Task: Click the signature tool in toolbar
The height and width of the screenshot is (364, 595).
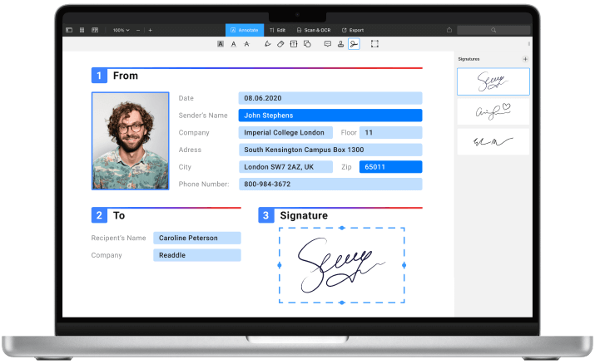Action: point(354,43)
